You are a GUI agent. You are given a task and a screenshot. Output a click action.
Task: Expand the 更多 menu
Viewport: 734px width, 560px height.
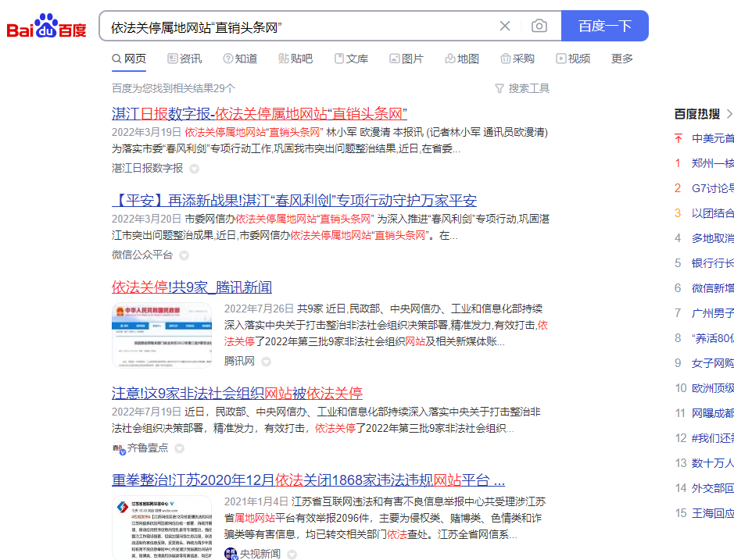tap(622, 59)
